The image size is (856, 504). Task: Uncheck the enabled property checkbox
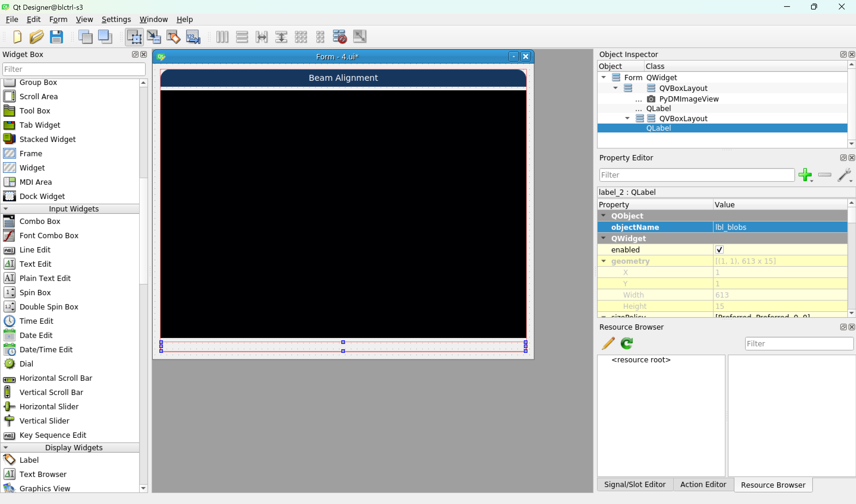tap(719, 250)
